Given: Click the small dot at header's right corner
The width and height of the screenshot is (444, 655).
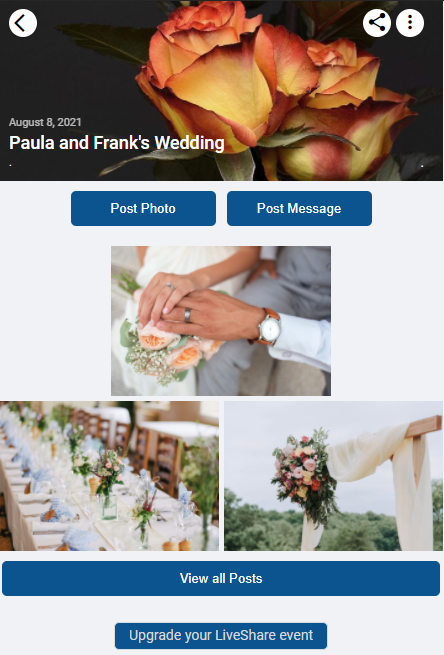Looking at the screenshot, I should 422,166.
